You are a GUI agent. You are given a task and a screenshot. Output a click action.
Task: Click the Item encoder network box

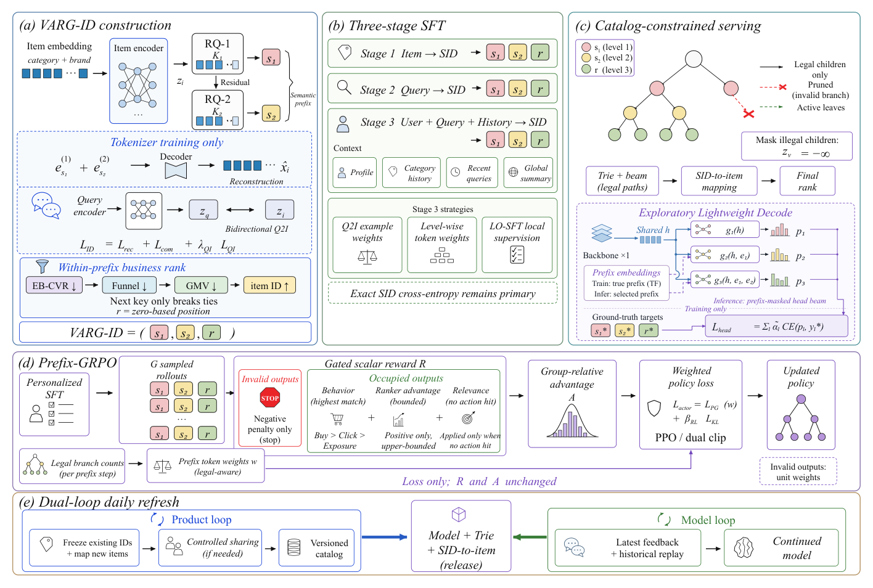click(139, 81)
